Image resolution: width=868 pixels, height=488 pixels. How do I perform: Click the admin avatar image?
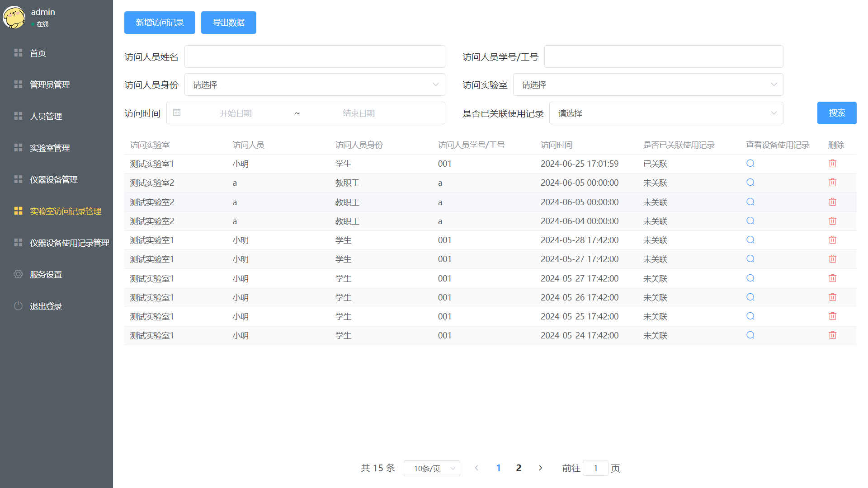[x=14, y=17]
